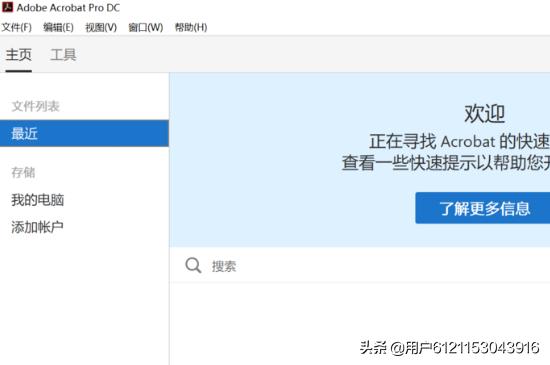Open the 视图(V) menu
The height and width of the screenshot is (365, 550).
coord(101,27)
